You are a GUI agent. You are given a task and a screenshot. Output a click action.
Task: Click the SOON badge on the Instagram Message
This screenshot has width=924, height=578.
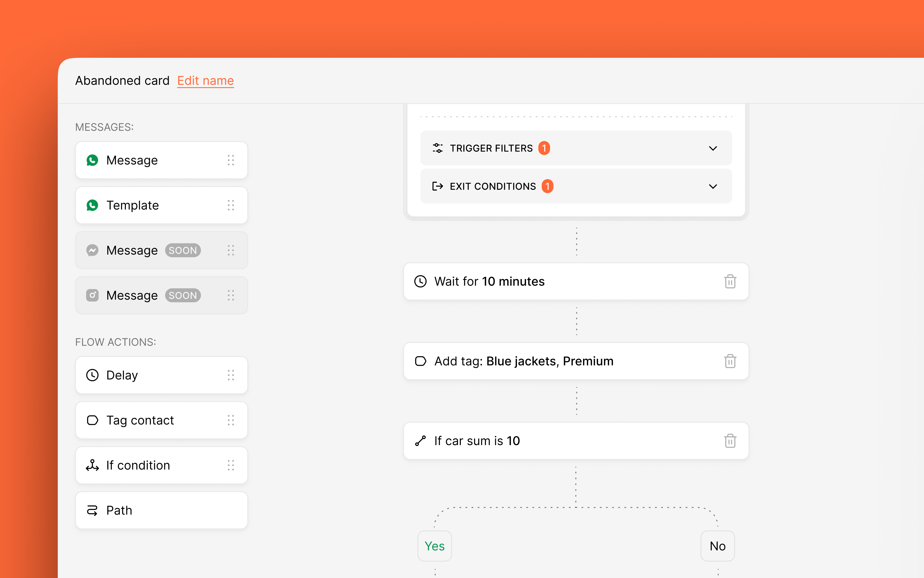(183, 296)
